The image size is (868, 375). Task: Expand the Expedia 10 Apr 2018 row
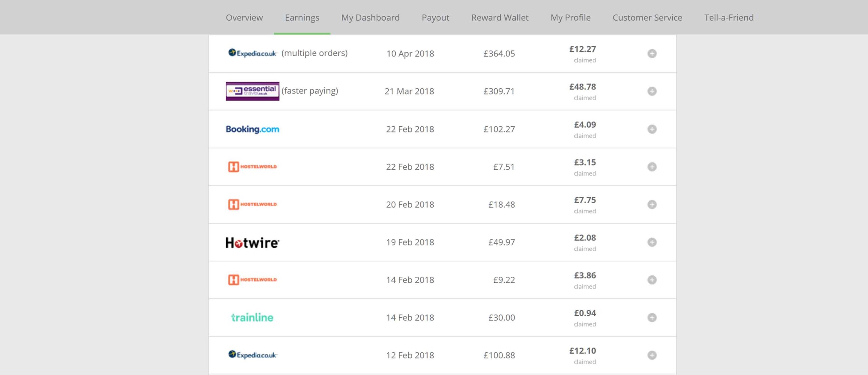click(652, 54)
